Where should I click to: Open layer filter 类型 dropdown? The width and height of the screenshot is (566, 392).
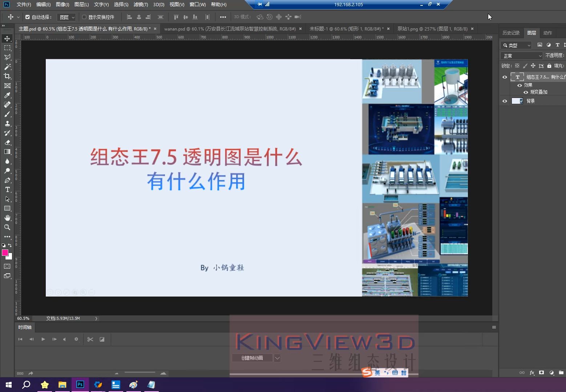516,45
